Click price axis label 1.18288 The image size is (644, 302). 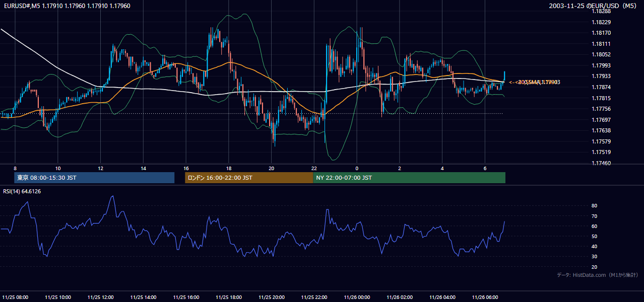601,11
